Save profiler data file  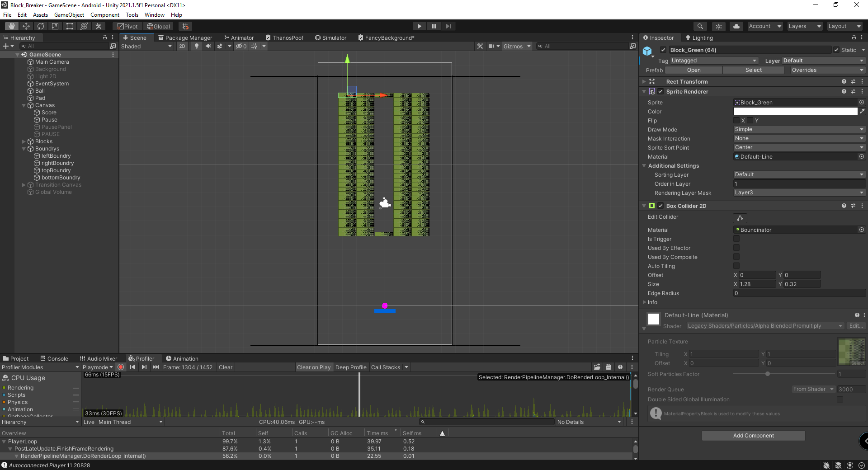click(609, 367)
